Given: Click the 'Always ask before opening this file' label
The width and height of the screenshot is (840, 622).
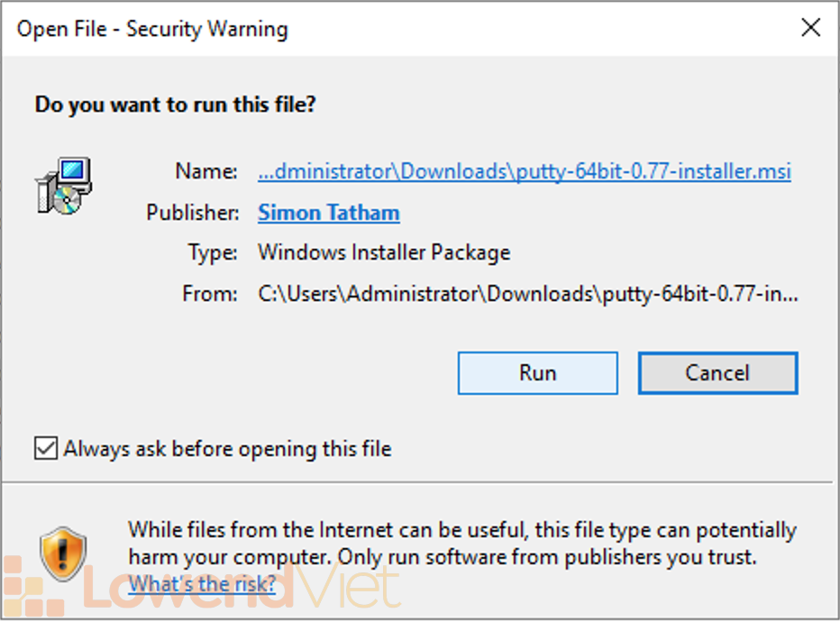Looking at the screenshot, I should (227, 448).
